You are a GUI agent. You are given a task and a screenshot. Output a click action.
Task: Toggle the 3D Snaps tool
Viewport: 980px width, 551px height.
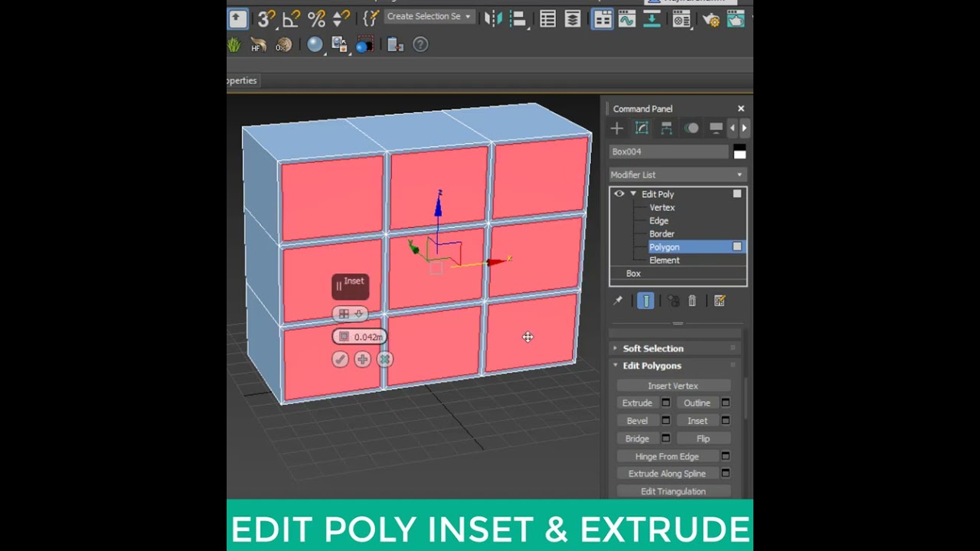pyautogui.click(x=266, y=19)
